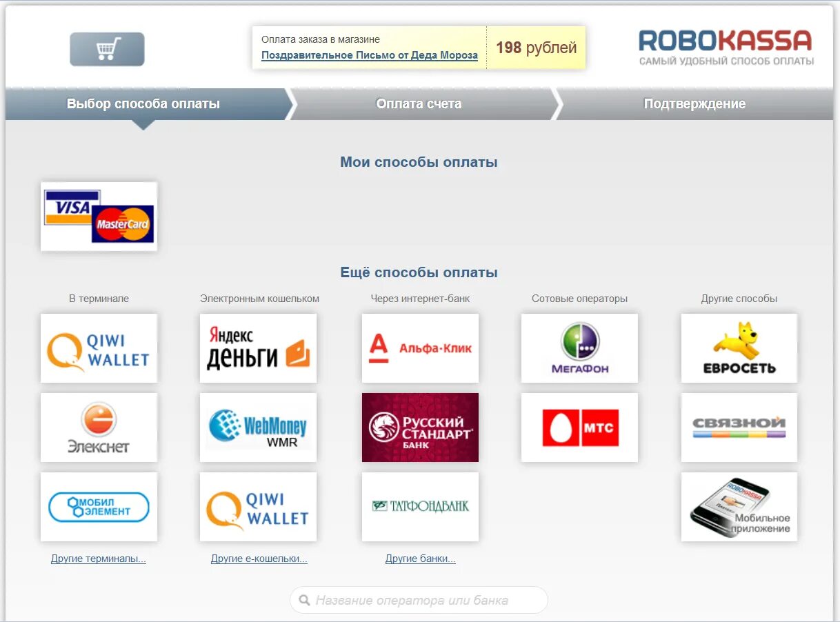The width and height of the screenshot is (840, 622).
Task: Go to Выбор способа оплаты step
Action: pyautogui.click(x=143, y=104)
